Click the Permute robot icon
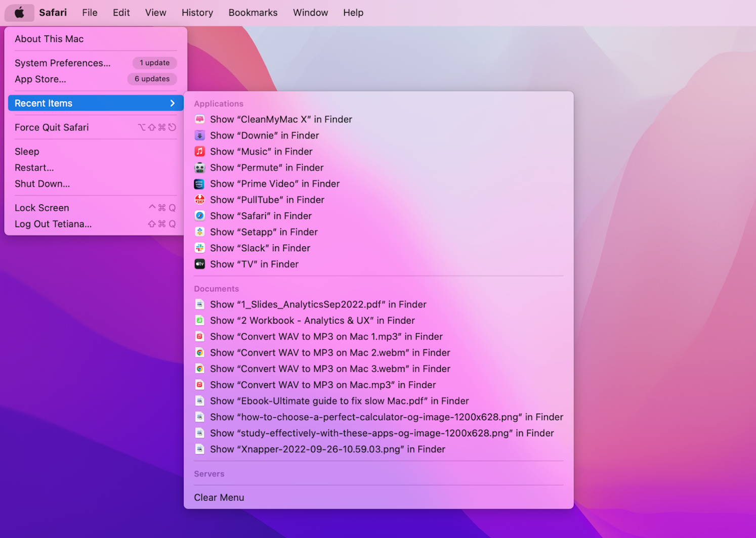756x538 pixels. click(x=200, y=168)
